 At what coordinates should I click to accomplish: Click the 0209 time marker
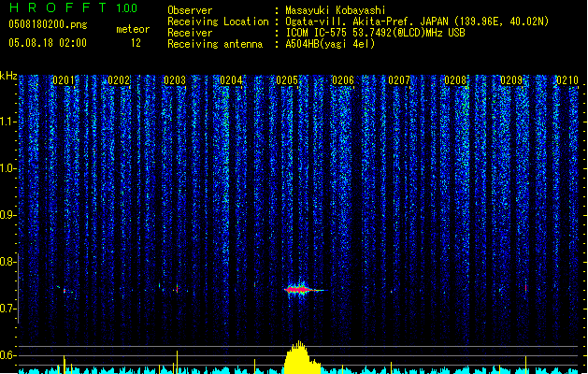(511, 79)
